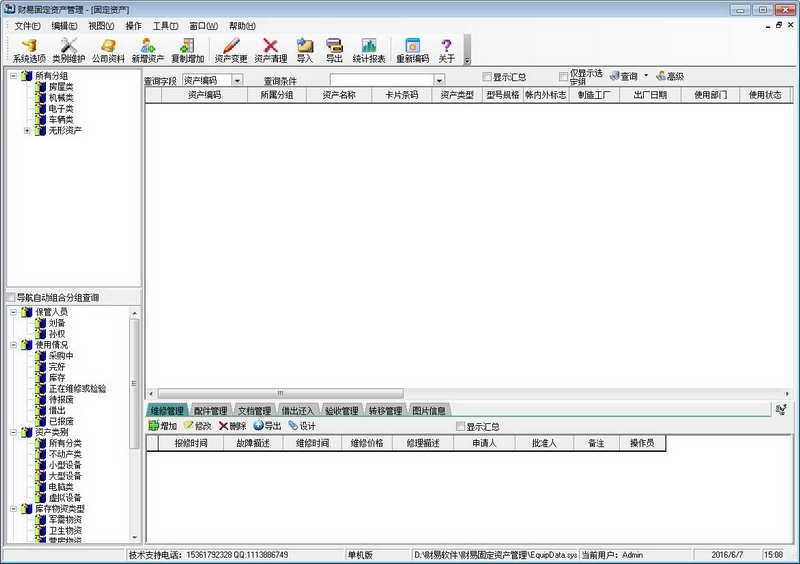Click the 增加 button in maintenance panel
This screenshot has height=564, width=800.
click(x=162, y=426)
